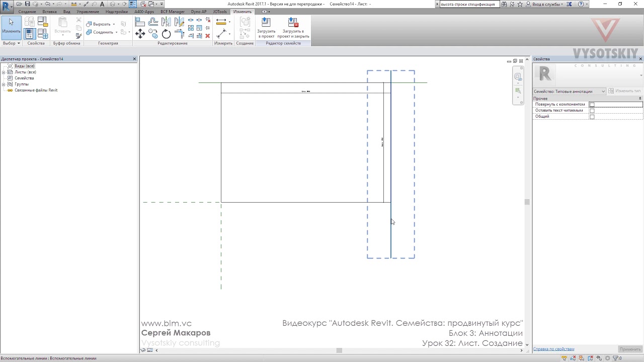Viewport: 644px width, 362px height.
Task: Open Family Types icon in Свойства panel
Action: pos(42,34)
